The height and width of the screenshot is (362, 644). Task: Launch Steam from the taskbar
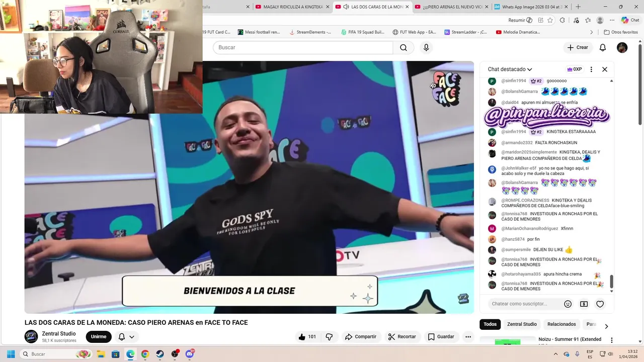click(x=160, y=354)
